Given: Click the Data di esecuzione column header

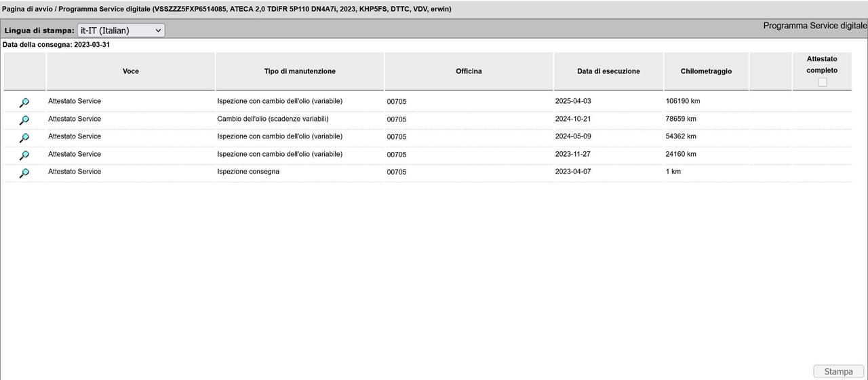Looking at the screenshot, I should (x=608, y=71).
